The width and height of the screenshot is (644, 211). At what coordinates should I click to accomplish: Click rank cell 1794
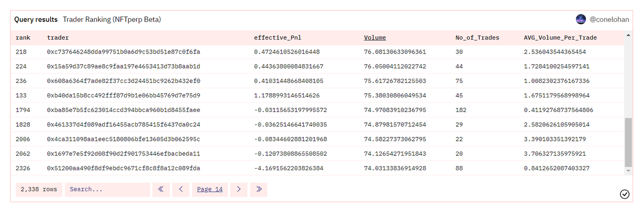tap(23, 110)
